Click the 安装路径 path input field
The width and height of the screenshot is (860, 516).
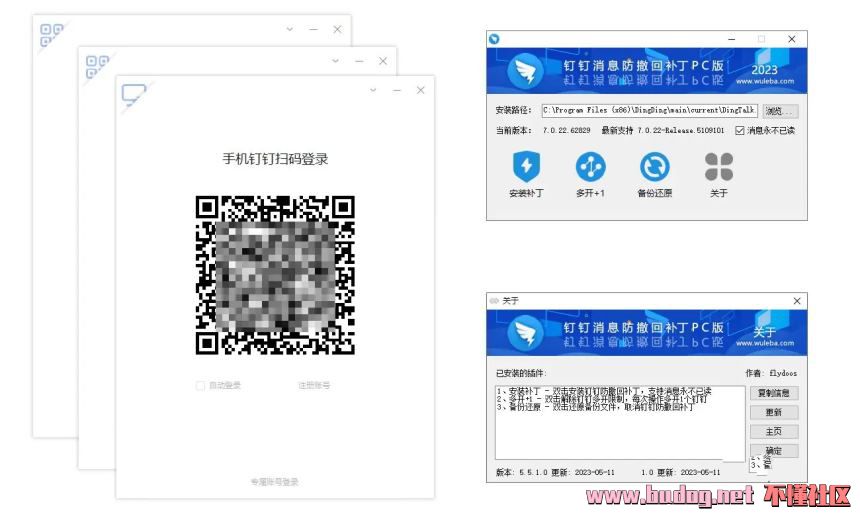click(x=649, y=110)
